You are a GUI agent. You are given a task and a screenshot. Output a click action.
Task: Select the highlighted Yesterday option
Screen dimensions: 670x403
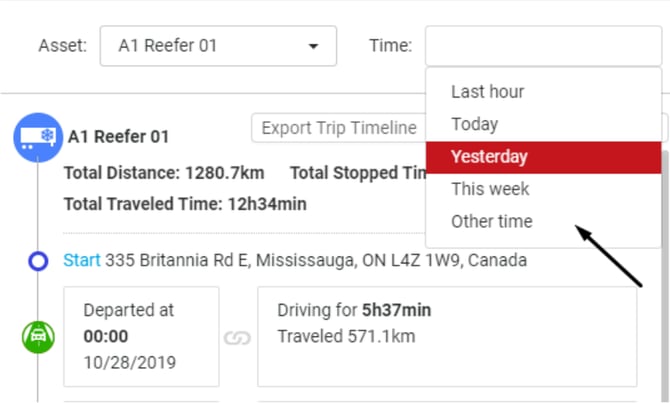click(489, 157)
